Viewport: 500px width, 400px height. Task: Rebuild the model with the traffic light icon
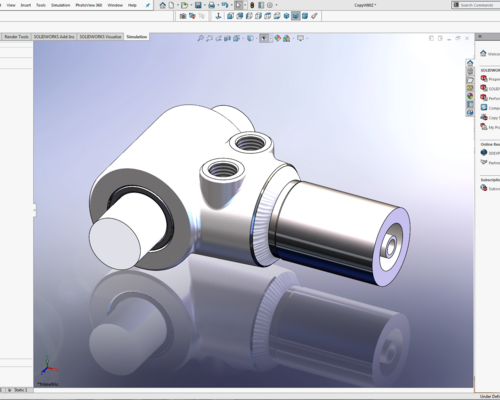pyautogui.click(x=252, y=5)
